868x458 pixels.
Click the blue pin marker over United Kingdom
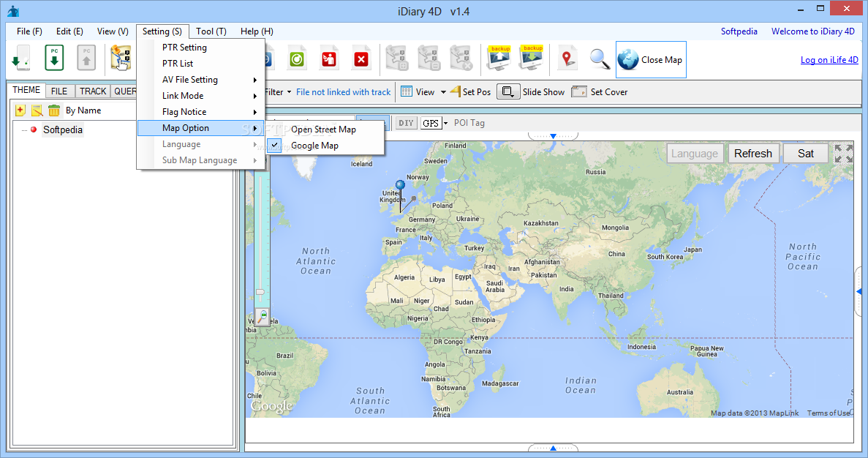[400, 185]
